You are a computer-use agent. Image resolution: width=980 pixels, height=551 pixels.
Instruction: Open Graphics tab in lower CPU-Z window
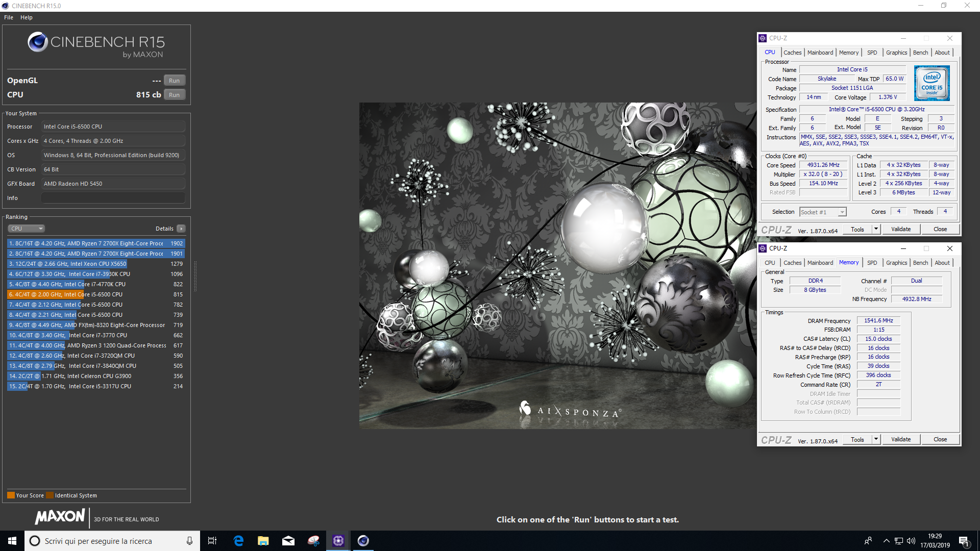coord(896,263)
